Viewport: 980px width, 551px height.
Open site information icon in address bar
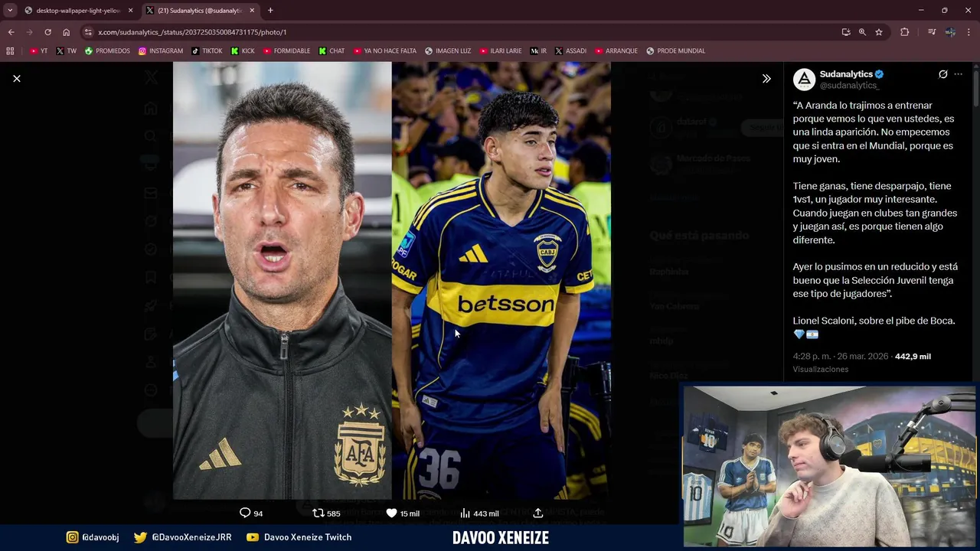pos(88,32)
